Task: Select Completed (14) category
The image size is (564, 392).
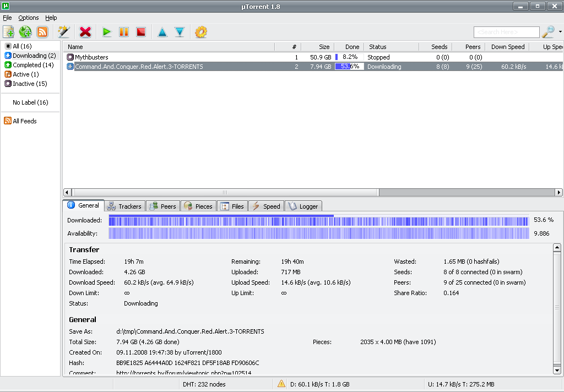Action: 29,65
